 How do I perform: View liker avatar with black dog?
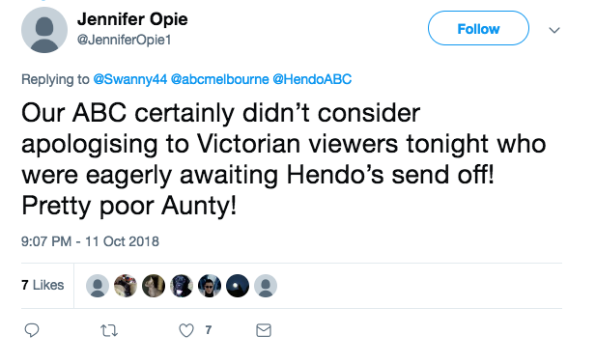(x=182, y=286)
